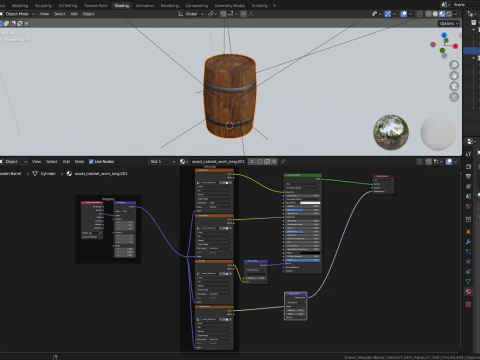Open the Object Constraints properties tab
Viewport: 480px width, 360px height.
tap(468, 271)
